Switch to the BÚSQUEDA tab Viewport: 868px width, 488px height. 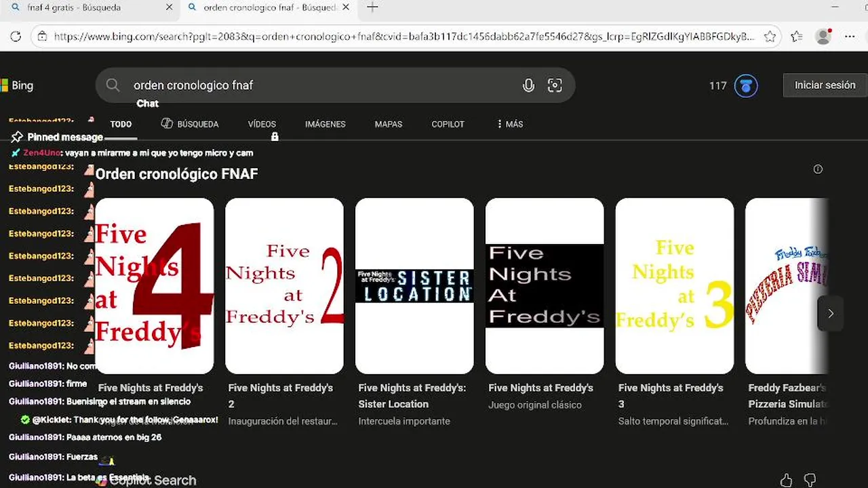tap(190, 124)
